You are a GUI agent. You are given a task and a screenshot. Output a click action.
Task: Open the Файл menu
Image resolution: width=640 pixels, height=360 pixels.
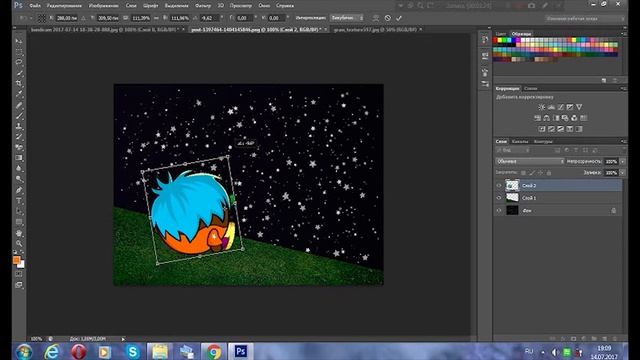coord(35,6)
